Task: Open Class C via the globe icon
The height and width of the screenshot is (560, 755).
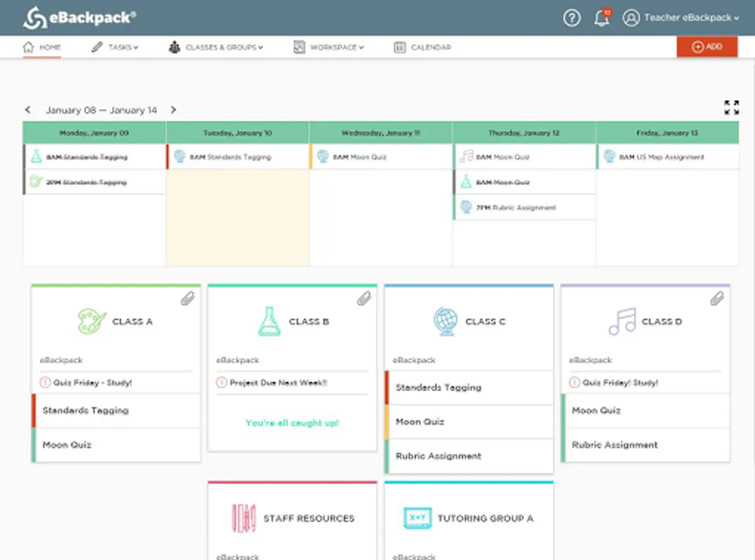Action: point(446,322)
